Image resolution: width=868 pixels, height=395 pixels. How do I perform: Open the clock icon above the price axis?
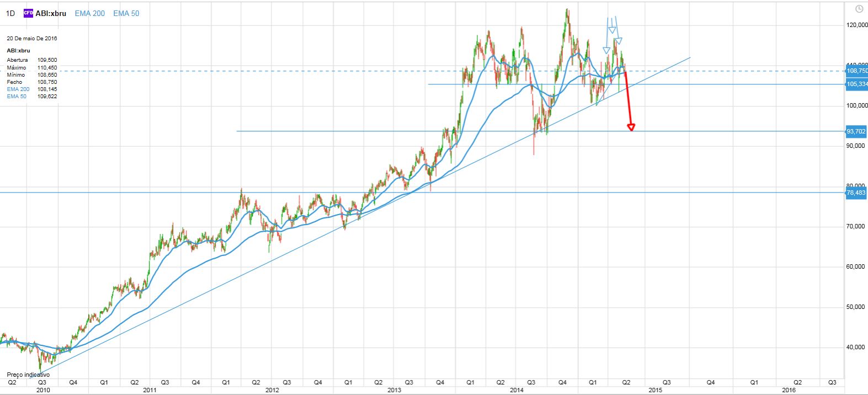pos(858,9)
